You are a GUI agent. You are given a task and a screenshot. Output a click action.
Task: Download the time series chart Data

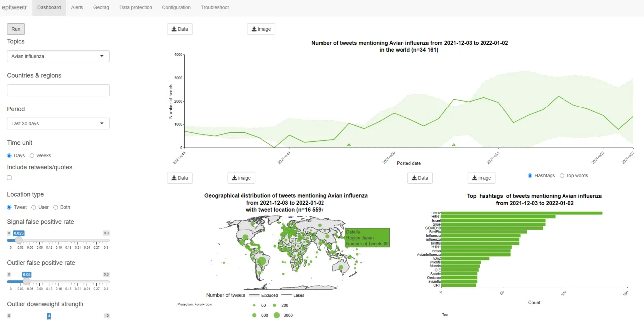179,29
